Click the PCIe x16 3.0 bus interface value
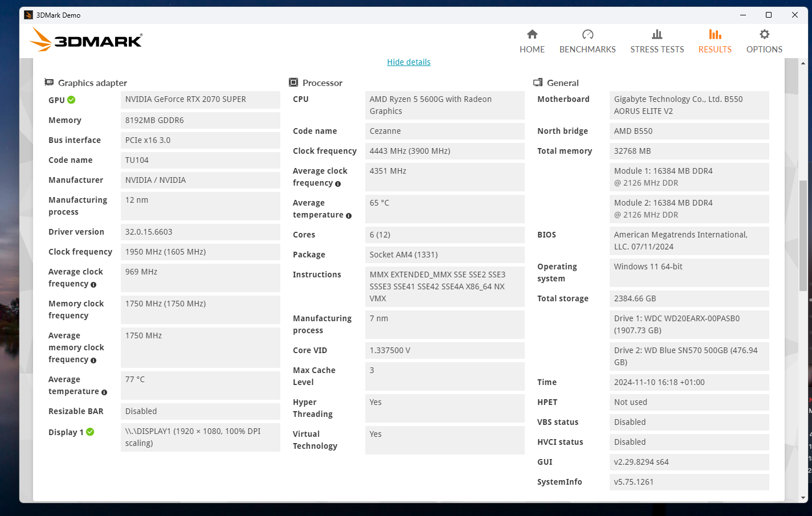The image size is (812, 516). [x=201, y=140]
